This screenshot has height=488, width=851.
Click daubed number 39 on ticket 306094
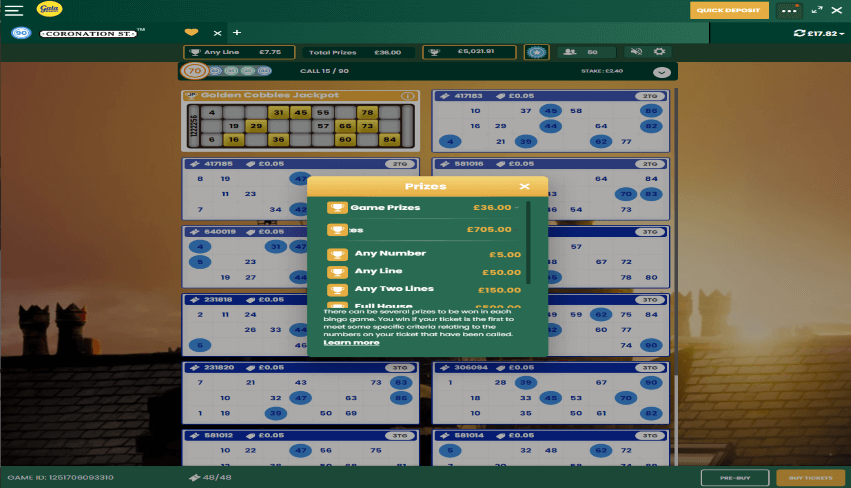[525, 383]
